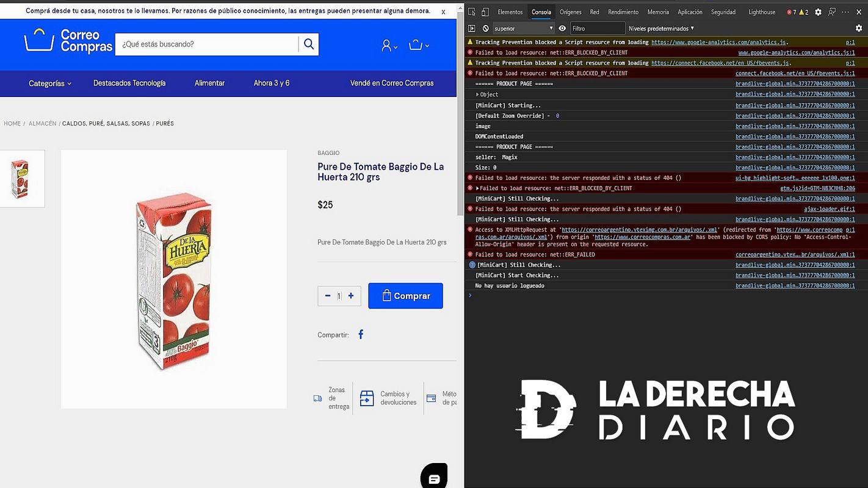Expand the ERR_BLOCKED_BY_CLIENT gtm.js error row

point(478,188)
